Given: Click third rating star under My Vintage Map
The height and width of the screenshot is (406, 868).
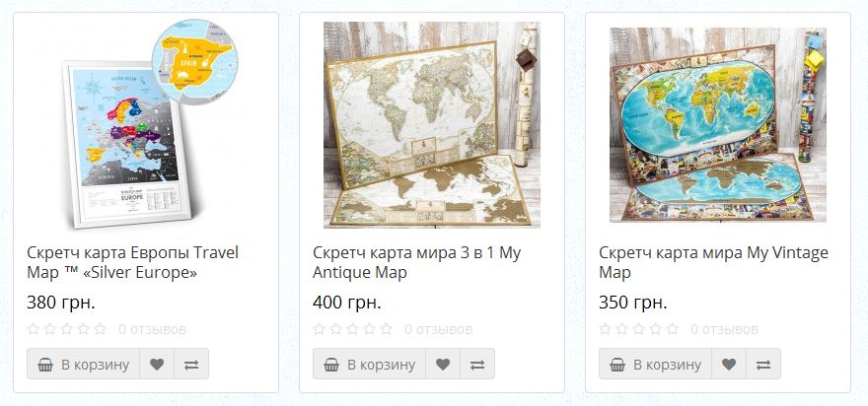Looking at the screenshot, I should click(639, 329).
